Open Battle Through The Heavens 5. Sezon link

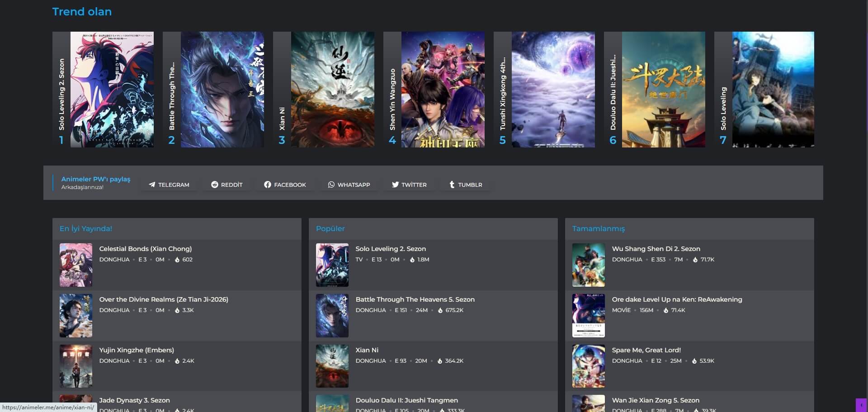415,299
